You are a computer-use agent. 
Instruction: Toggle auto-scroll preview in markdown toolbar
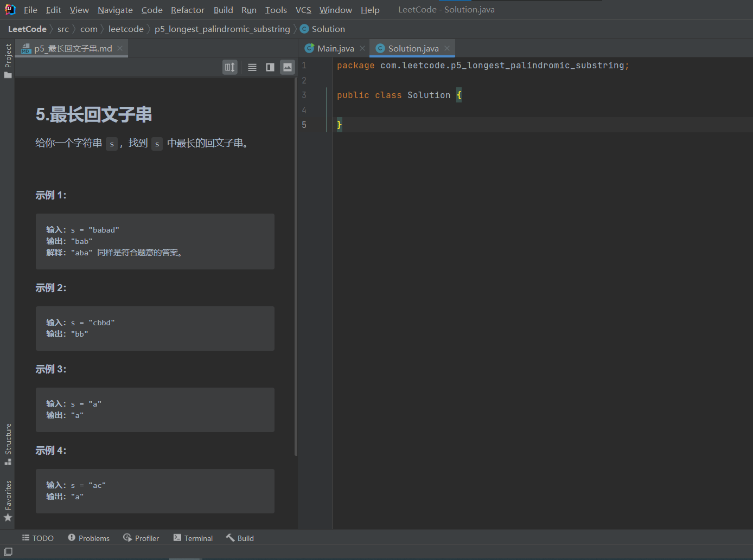pos(230,67)
